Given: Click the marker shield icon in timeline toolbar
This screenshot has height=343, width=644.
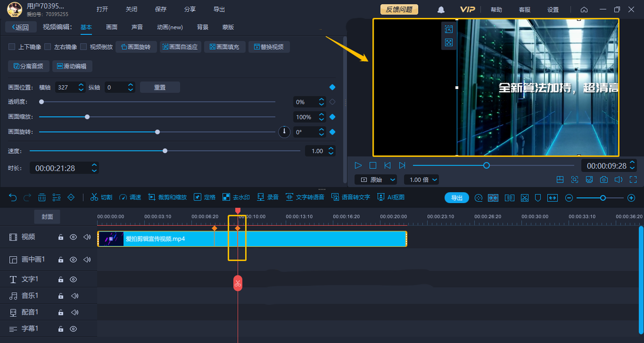Looking at the screenshot, I should pyautogui.click(x=538, y=198).
